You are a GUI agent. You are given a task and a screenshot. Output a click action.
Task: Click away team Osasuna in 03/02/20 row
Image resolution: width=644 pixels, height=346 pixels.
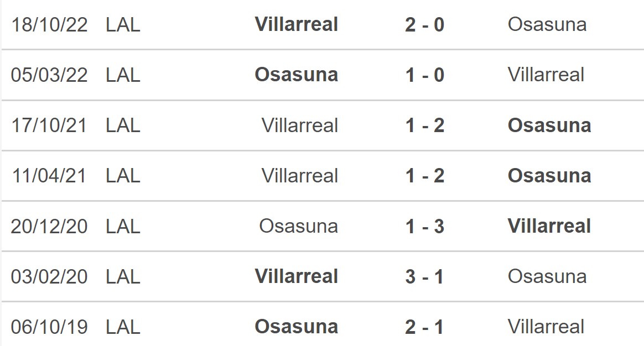[x=547, y=277]
